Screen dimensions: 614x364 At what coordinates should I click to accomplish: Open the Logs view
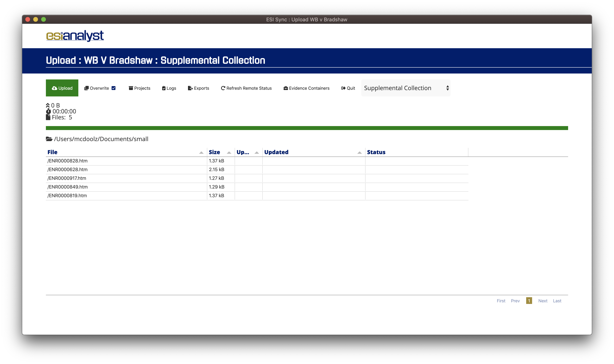click(169, 88)
